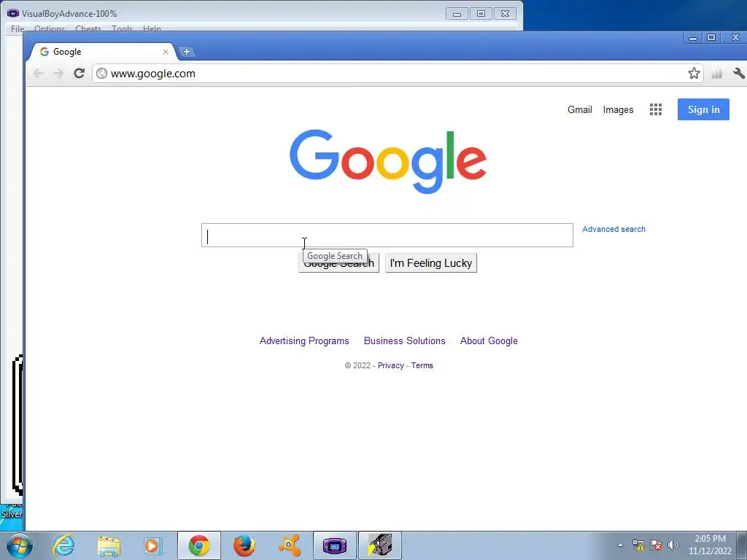The width and height of the screenshot is (747, 560).
Task: Go forward using the browser forward arrow
Action: (58, 74)
